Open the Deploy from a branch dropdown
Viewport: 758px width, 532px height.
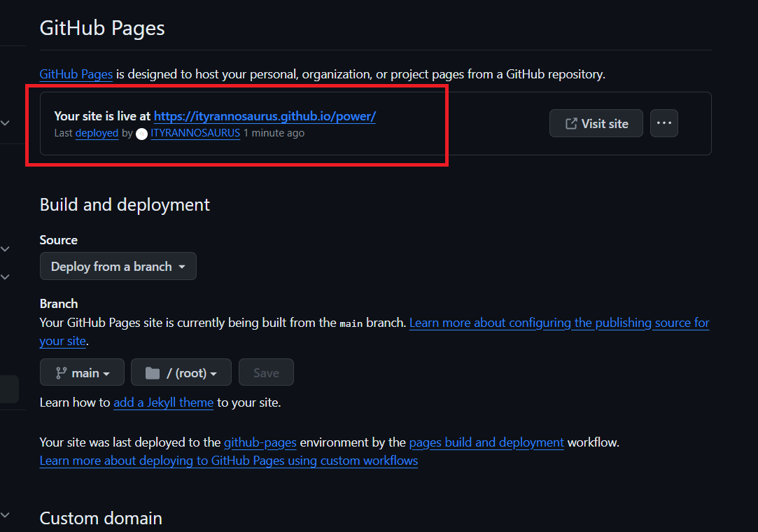(118, 266)
